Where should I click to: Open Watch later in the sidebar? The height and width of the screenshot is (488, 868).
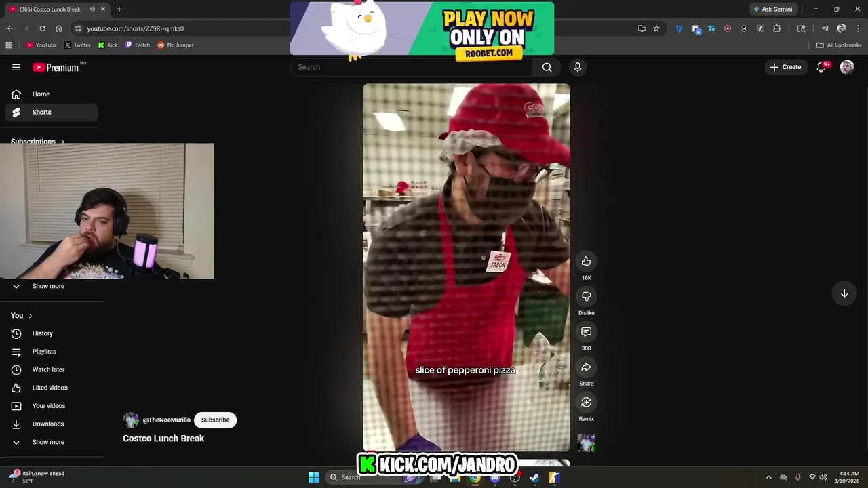(52, 369)
